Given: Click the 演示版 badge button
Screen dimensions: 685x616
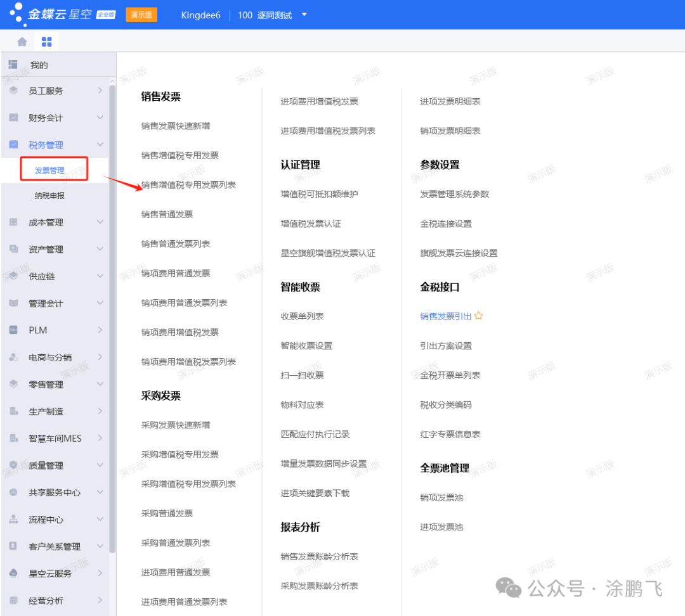Looking at the screenshot, I should (141, 15).
